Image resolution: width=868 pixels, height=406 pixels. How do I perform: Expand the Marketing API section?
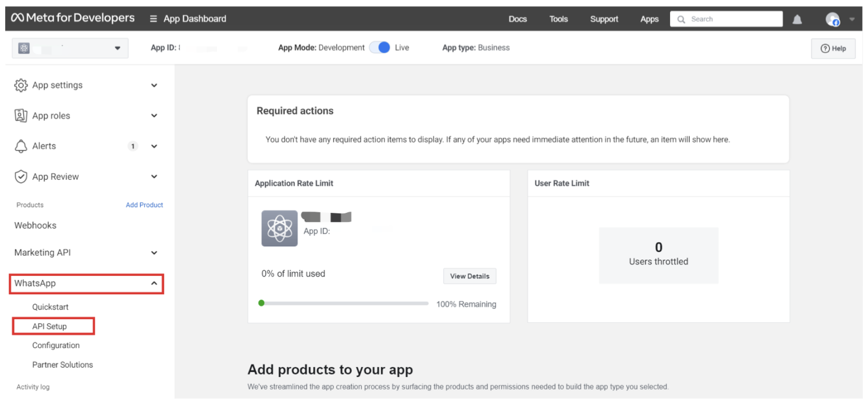154,253
